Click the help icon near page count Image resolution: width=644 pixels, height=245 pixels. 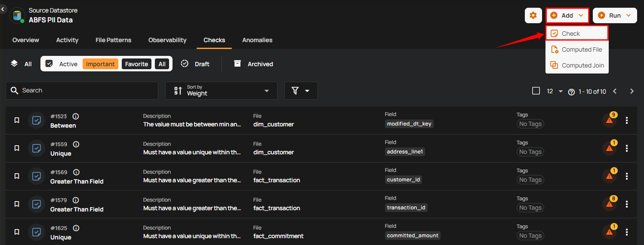571,92
